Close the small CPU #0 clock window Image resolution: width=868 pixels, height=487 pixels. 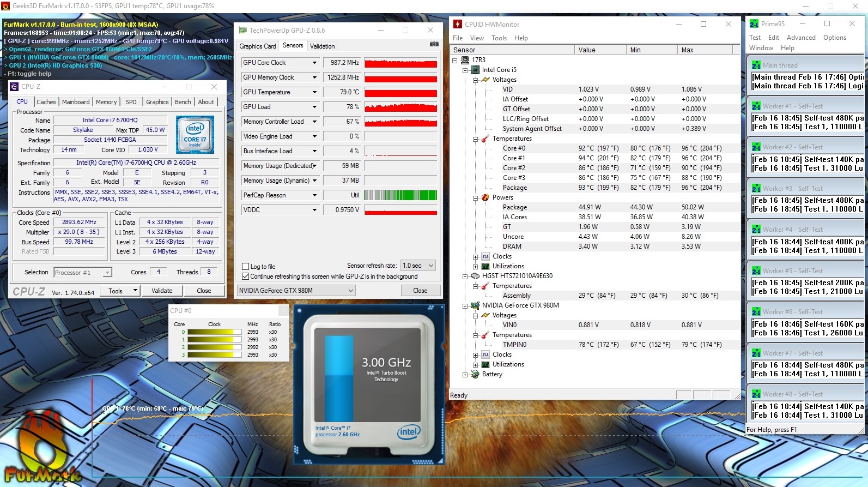[x=283, y=311]
